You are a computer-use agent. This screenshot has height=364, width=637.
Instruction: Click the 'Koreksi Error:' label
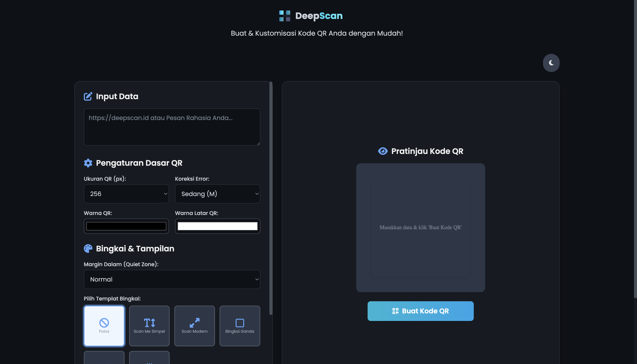pos(192,179)
